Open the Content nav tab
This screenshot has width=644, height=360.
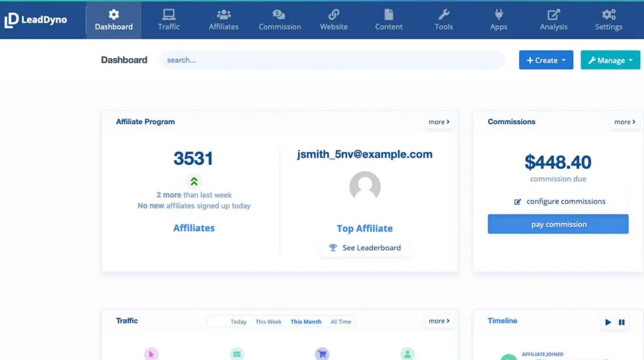tap(389, 20)
